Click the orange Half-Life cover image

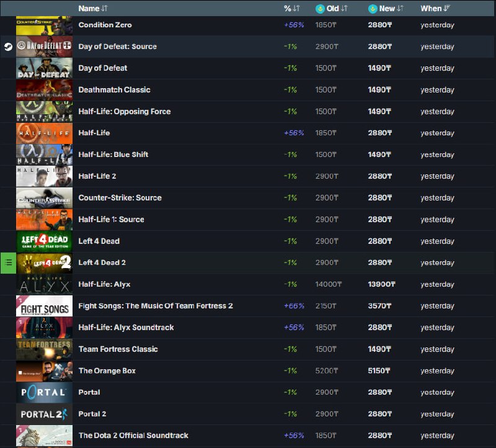44,133
